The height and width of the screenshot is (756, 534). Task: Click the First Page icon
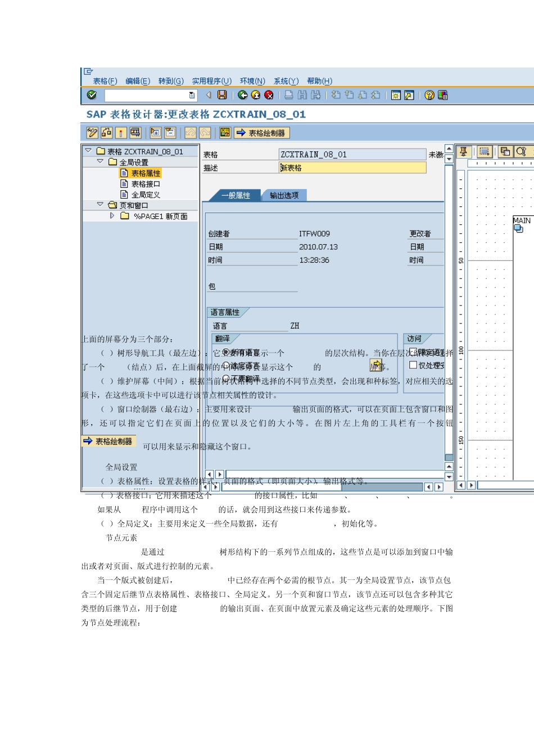(x=336, y=95)
